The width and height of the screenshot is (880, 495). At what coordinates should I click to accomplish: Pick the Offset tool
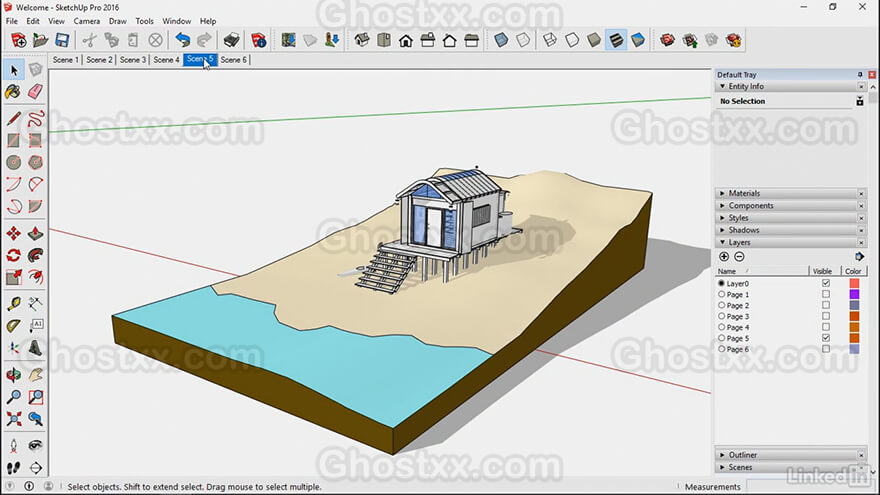tap(35, 277)
